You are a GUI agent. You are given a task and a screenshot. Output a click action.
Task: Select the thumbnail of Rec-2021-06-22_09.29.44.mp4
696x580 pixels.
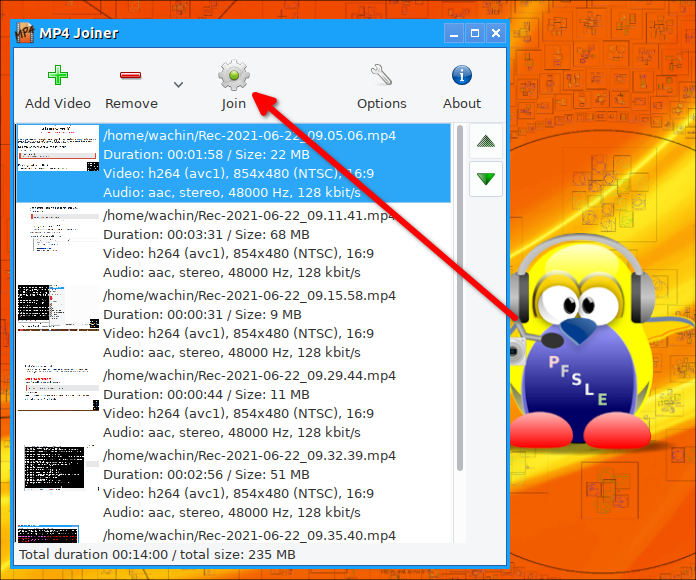pyautogui.click(x=58, y=388)
